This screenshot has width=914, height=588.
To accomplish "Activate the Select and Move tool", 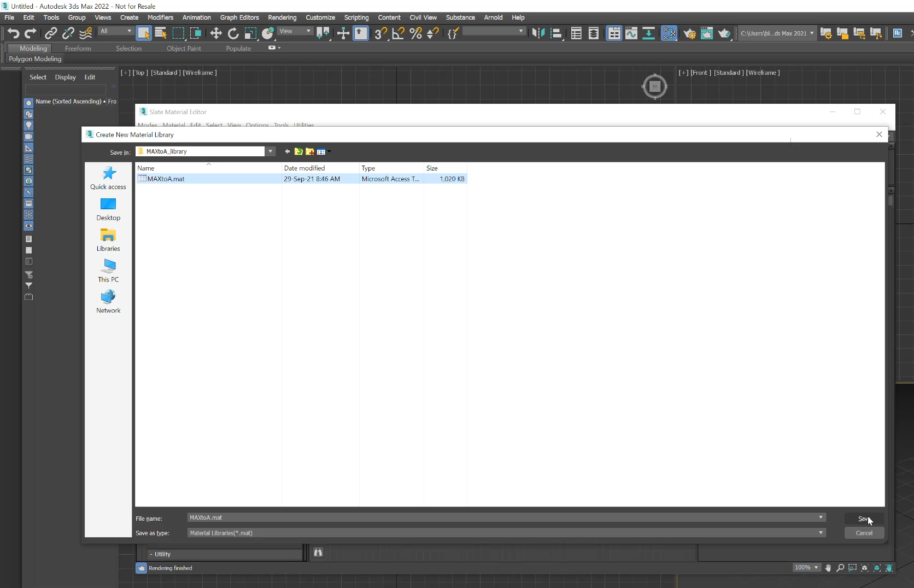I will point(216,33).
